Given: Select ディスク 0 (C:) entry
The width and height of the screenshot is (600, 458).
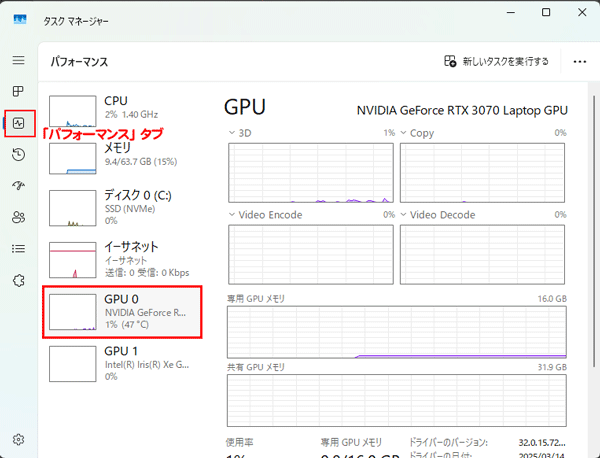Looking at the screenshot, I should click(x=120, y=207).
